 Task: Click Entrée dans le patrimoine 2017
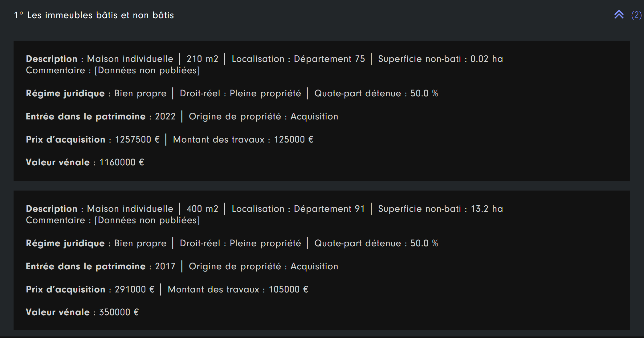point(101,266)
